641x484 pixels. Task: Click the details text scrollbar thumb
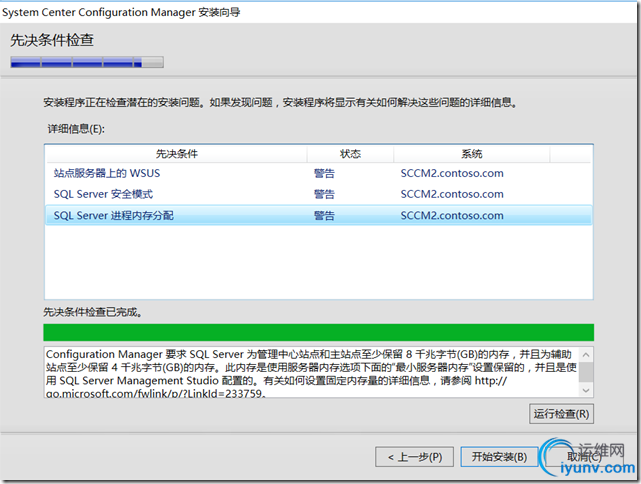point(586,372)
